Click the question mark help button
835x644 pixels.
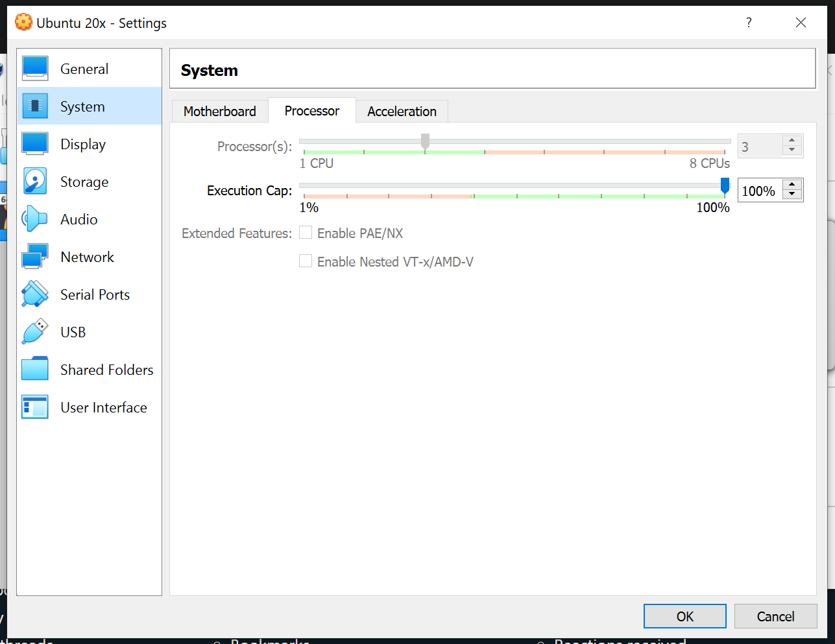pos(749,23)
